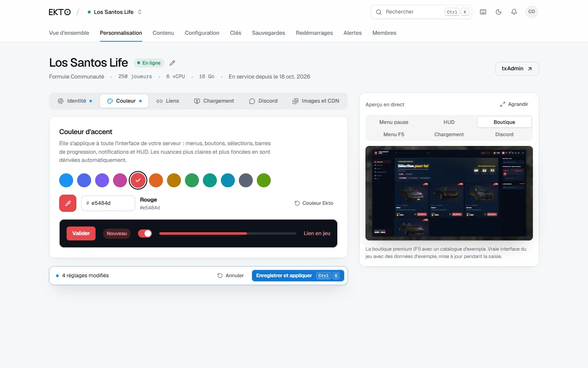Open the Discord customization sub-tab
Image resolution: width=588 pixels, height=368 pixels.
point(263,101)
